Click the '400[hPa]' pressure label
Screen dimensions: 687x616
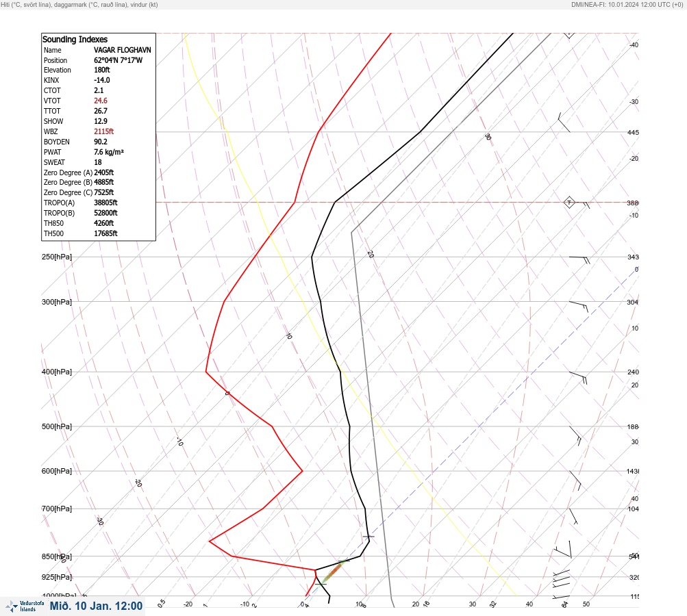pyautogui.click(x=57, y=372)
